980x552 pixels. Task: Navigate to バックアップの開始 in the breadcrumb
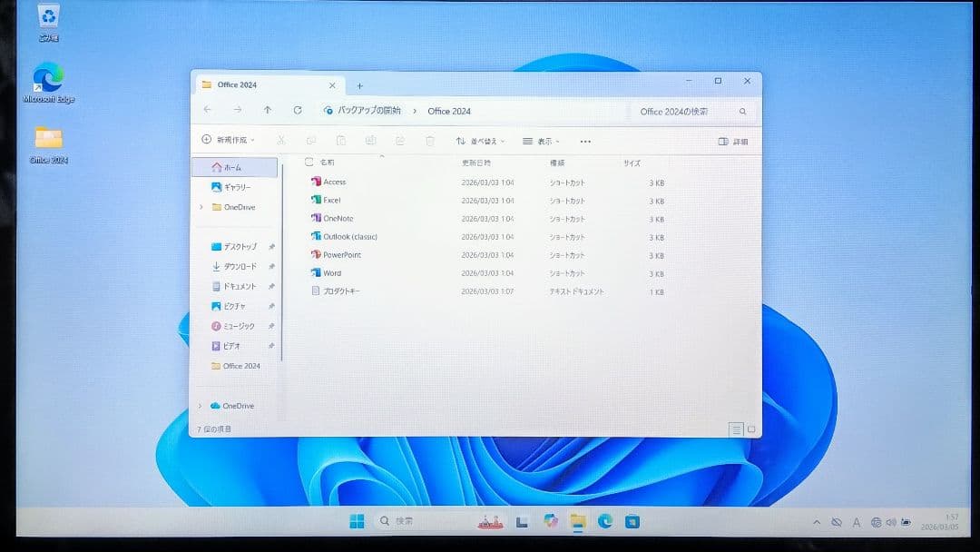pos(370,110)
